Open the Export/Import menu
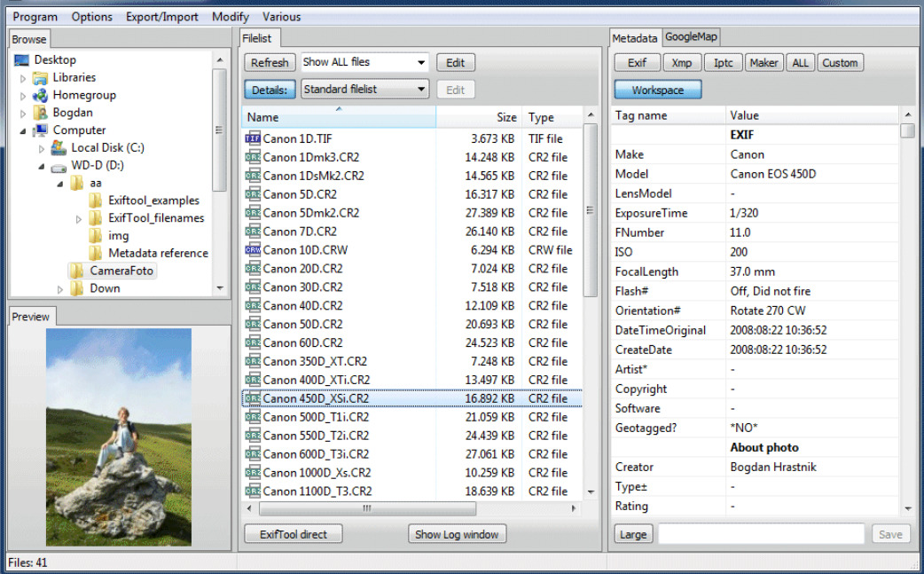924x574 pixels. click(x=162, y=17)
